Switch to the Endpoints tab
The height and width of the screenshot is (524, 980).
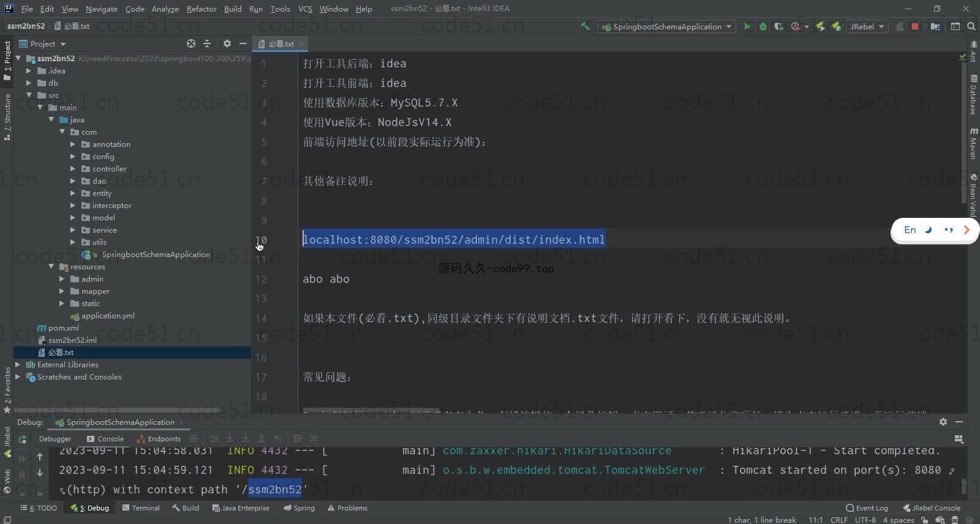click(x=159, y=438)
